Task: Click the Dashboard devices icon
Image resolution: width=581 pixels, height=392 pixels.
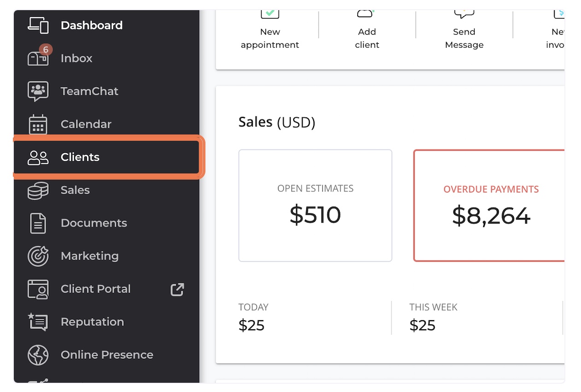Action: pos(38,25)
